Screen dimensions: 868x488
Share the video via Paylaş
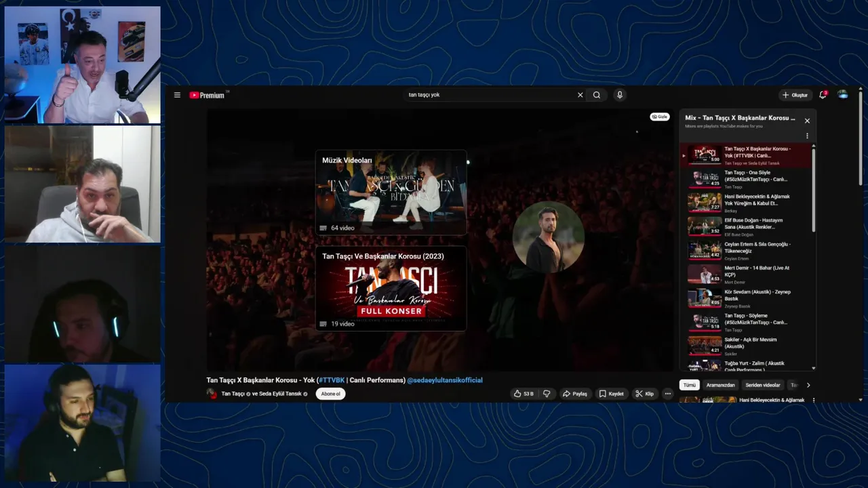tap(575, 394)
